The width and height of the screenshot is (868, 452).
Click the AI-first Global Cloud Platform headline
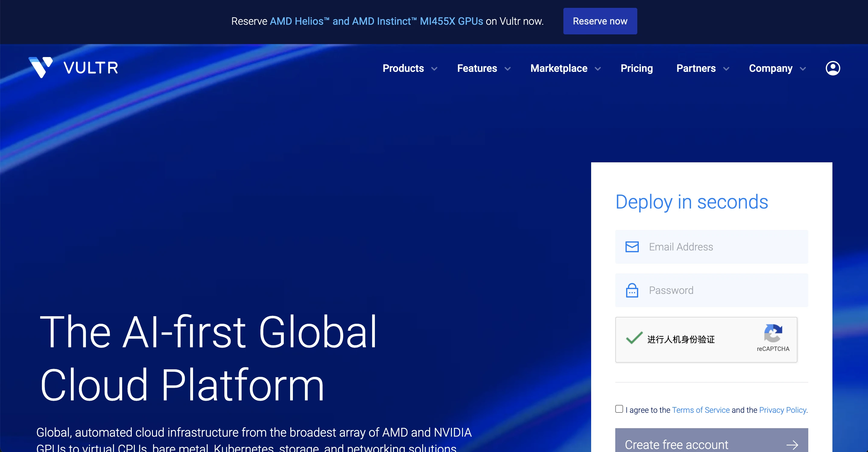(208, 358)
